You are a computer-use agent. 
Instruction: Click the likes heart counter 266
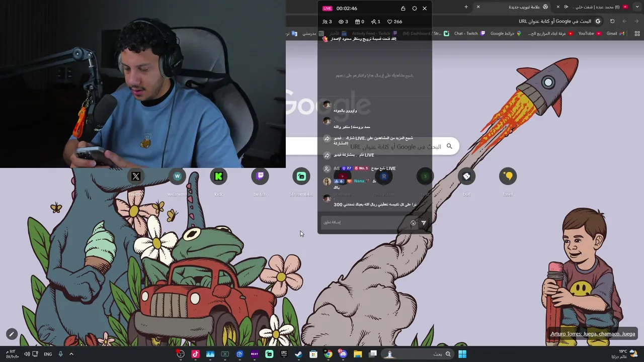click(394, 22)
